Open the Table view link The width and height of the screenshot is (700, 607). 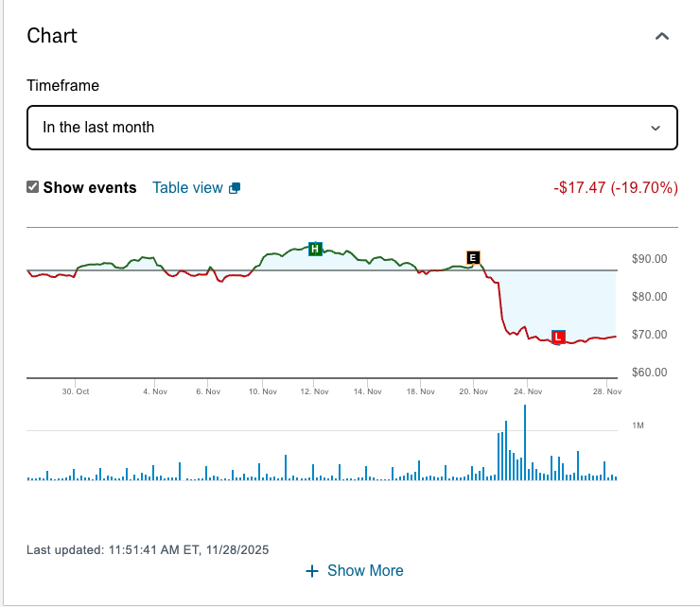tap(187, 187)
